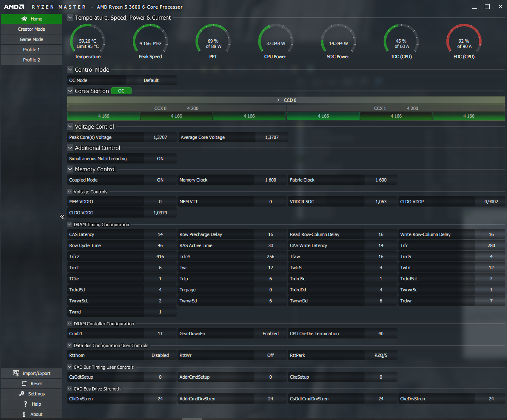The height and width of the screenshot is (420, 507).
Task: Toggle Coupled Mode ON value
Action: coord(160,180)
